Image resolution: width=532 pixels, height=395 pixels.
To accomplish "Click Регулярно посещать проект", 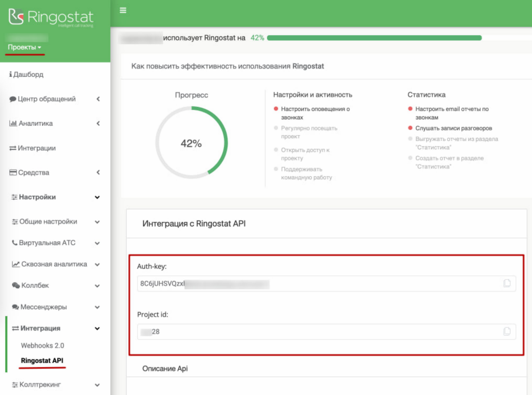I will pos(309,133).
